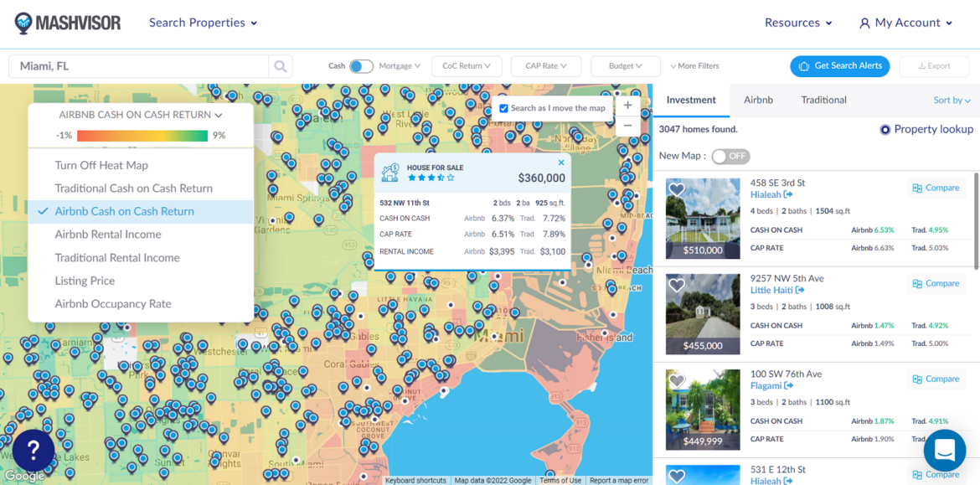Screen dimensions: 980x485
Task: Turn on the New Map toggle
Action: point(730,156)
